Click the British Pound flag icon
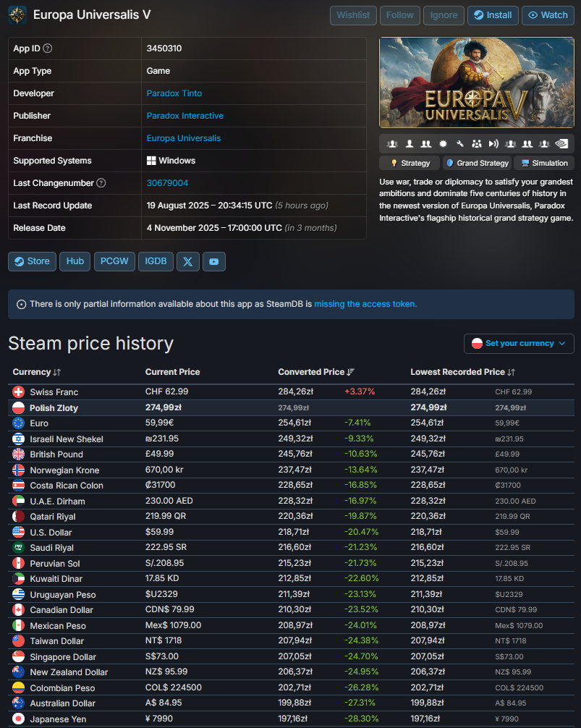The width and height of the screenshot is (581, 728). click(x=19, y=454)
